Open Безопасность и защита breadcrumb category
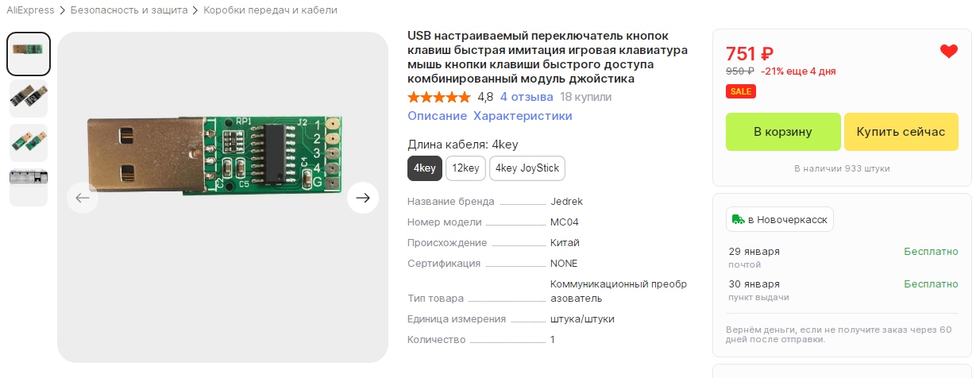Screen dimensions: 980x378 pyautogui.click(x=129, y=10)
